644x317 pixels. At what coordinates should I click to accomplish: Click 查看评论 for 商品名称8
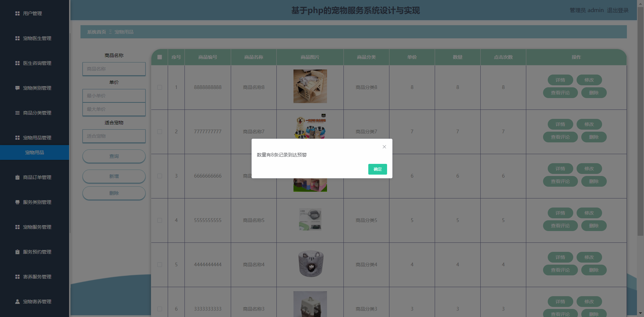click(560, 93)
